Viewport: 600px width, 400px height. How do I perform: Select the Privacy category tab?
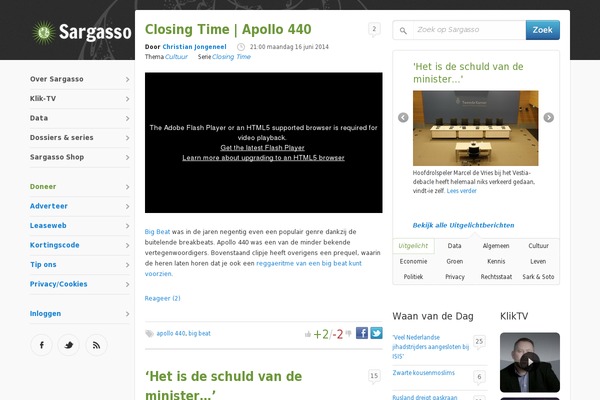coord(455,277)
